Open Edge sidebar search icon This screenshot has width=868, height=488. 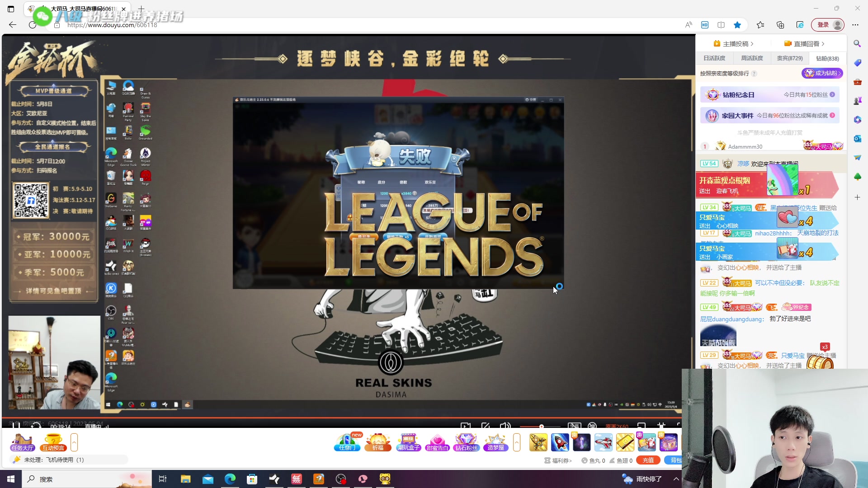[857, 44]
